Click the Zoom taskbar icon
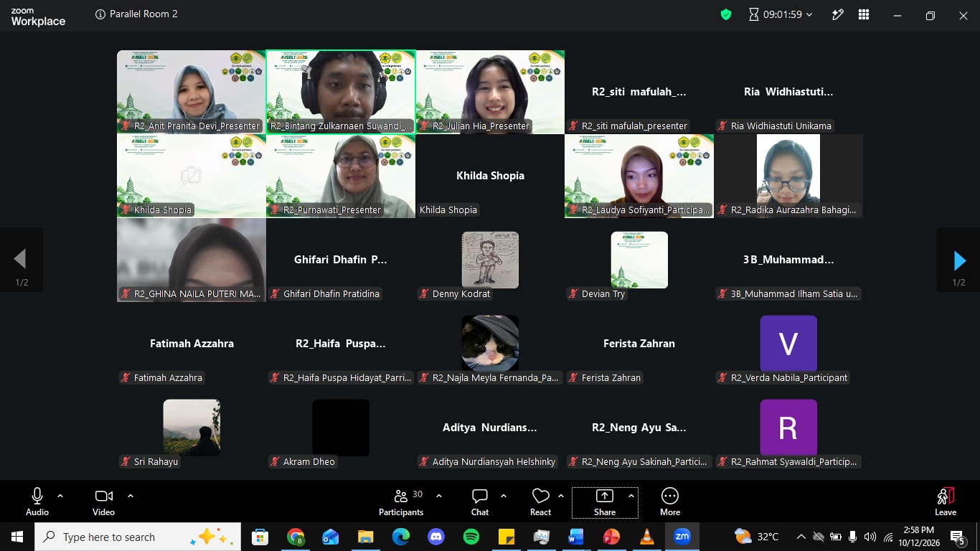The image size is (980, 551). [x=682, y=537]
